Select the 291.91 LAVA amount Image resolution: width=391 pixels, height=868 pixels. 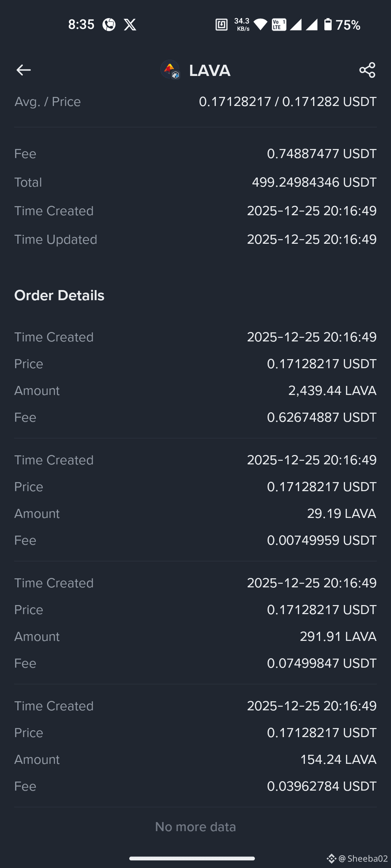coord(338,637)
